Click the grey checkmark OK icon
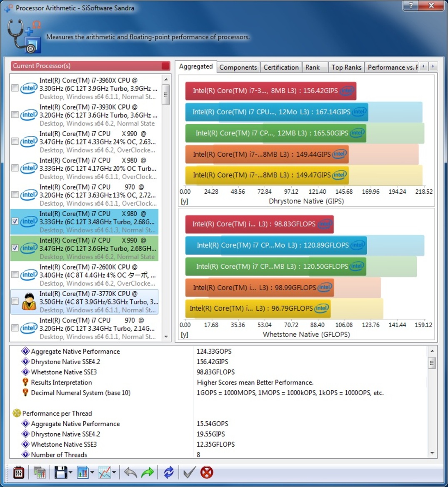448x487 pixels. (189, 472)
